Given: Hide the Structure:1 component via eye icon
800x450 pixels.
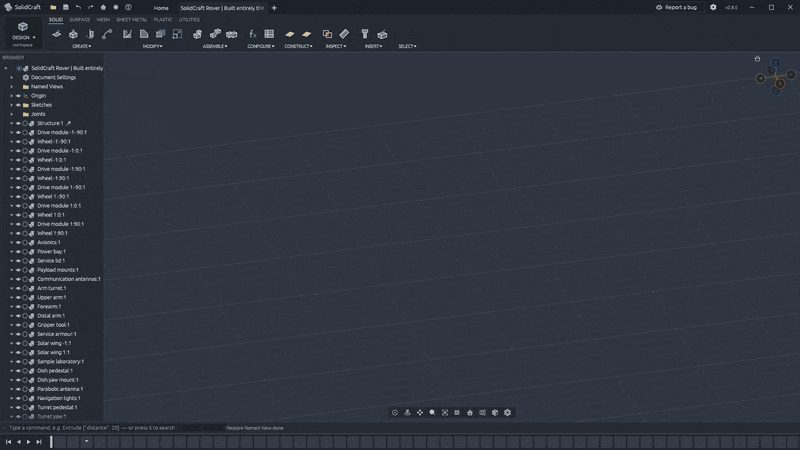Looking at the screenshot, I should point(18,123).
